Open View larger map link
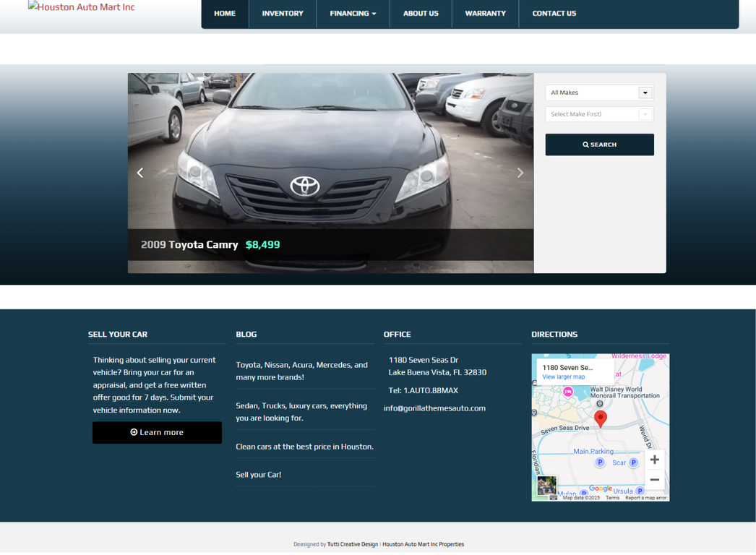Viewport: 756px width, 555px height. pos(564,377)
